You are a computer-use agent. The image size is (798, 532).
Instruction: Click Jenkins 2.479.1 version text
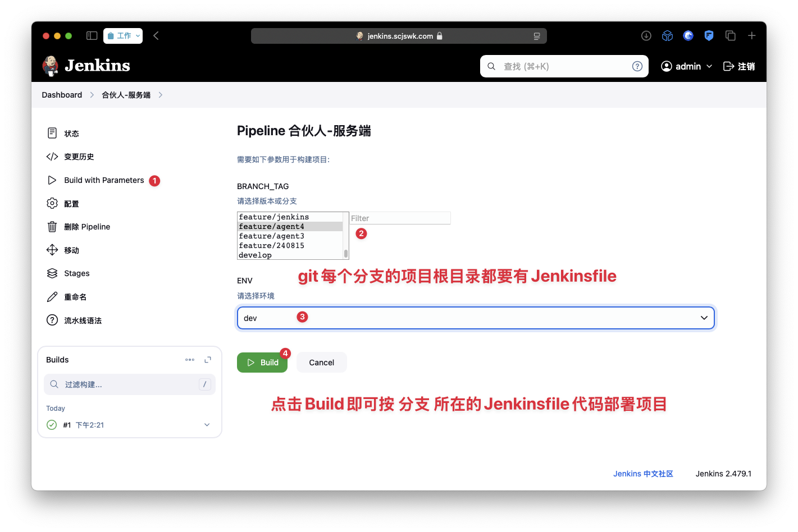(723, 474)
